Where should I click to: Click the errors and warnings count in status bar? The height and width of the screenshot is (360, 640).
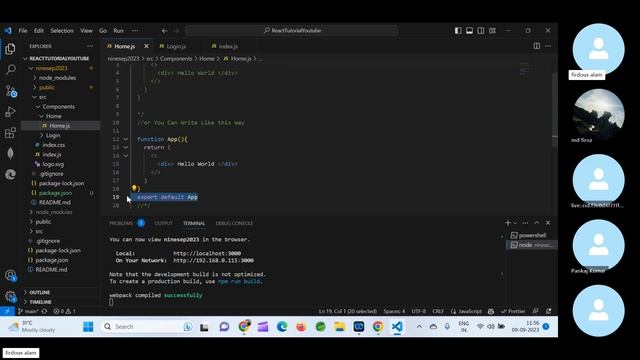[x=64, y=311]
